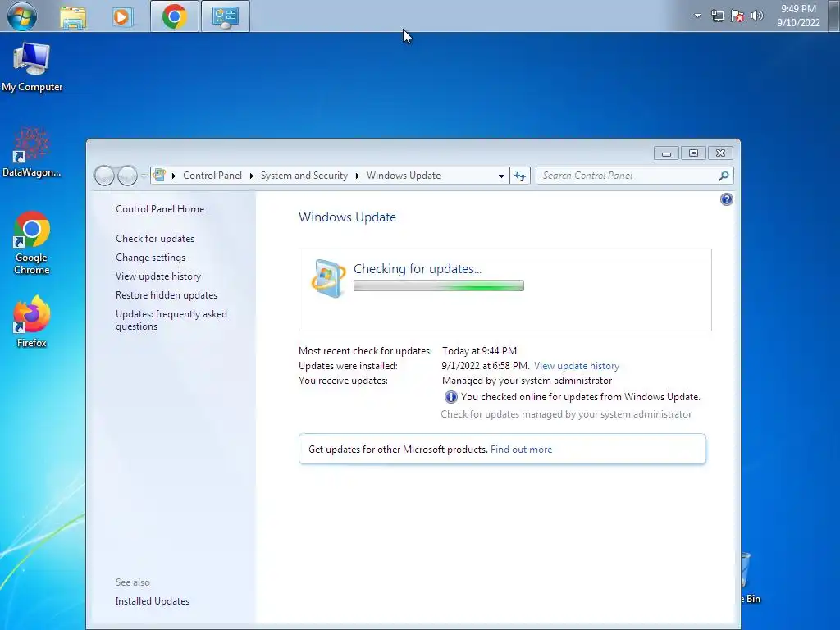
Task: Click the Control Panel icon in address bar
Action: tap(160, 176)
